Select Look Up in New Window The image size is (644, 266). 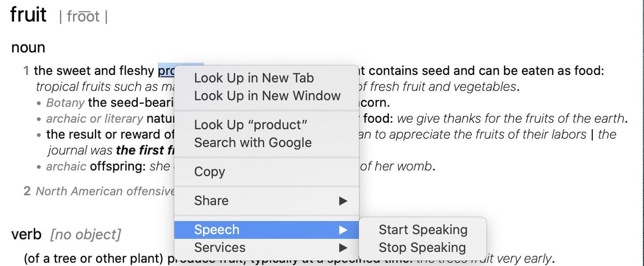pyautogui.click(x=267, y=96)
